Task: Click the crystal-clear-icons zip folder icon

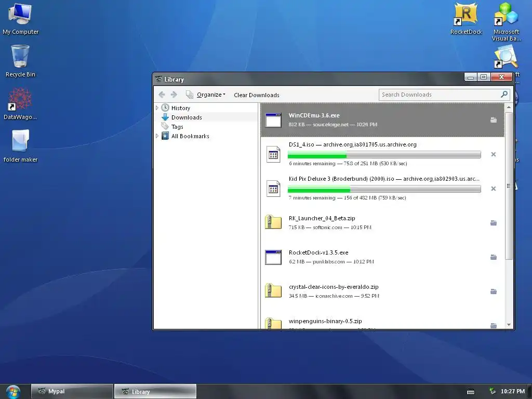Action: (273, 291)
